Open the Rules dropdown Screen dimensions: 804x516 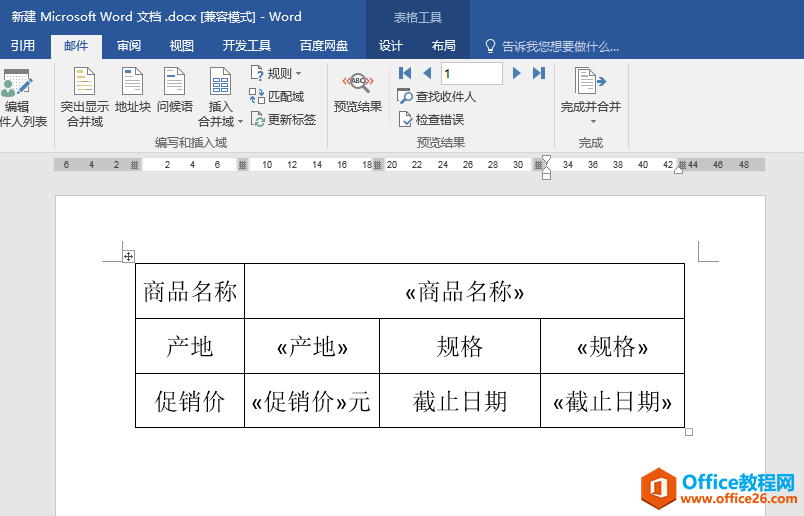pos(275,73)
